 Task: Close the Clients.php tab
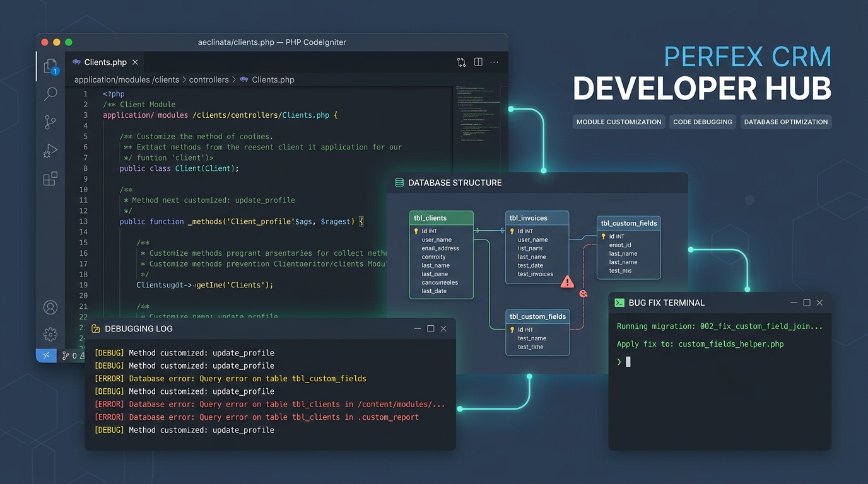(135, 62)
